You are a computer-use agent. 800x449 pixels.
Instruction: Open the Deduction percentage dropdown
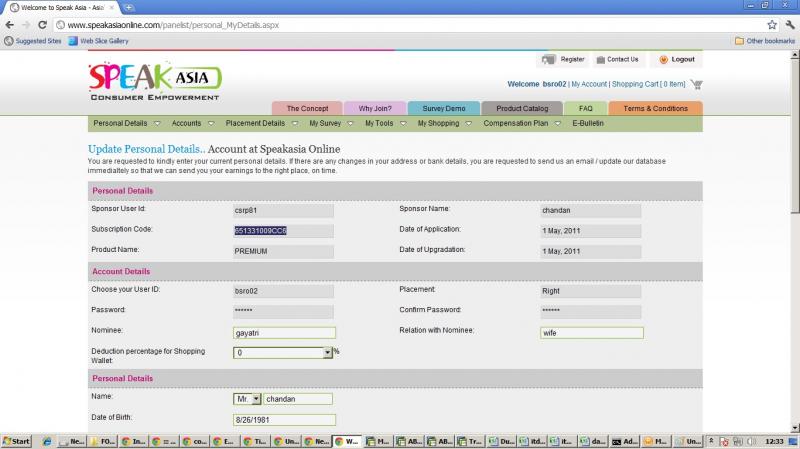(327, 353)
